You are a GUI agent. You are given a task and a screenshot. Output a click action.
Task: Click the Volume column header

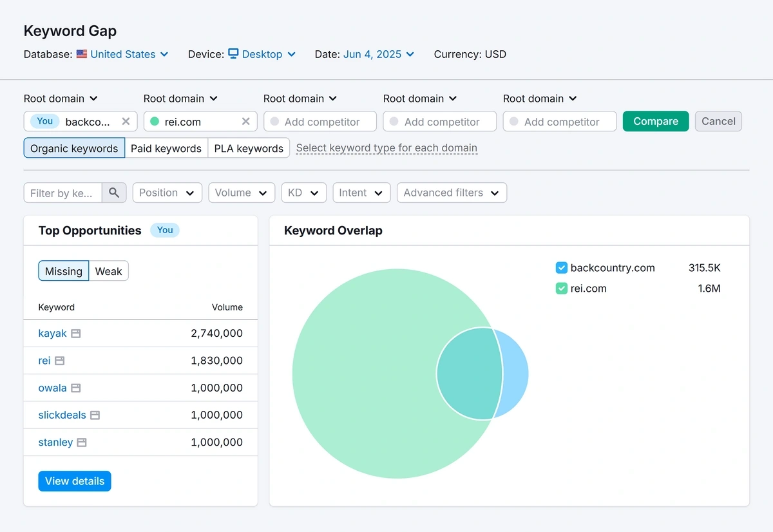tap(227, 307)
